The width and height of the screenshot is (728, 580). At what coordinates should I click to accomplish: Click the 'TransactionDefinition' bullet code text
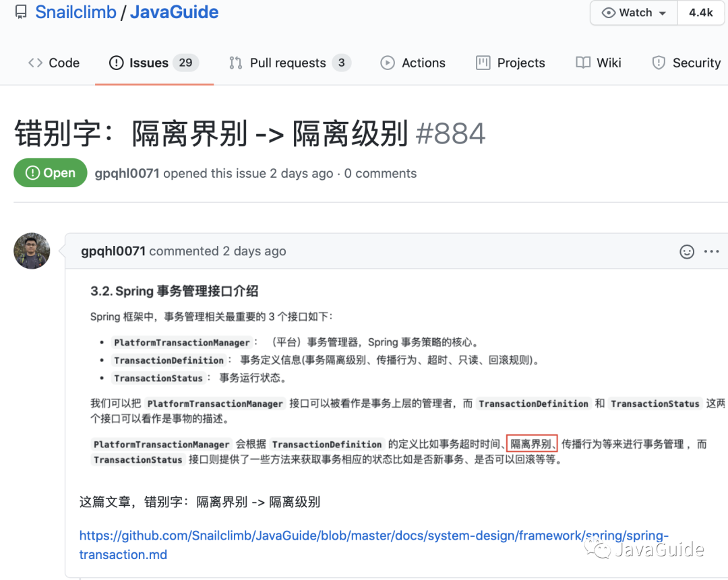tap(169, 360)
